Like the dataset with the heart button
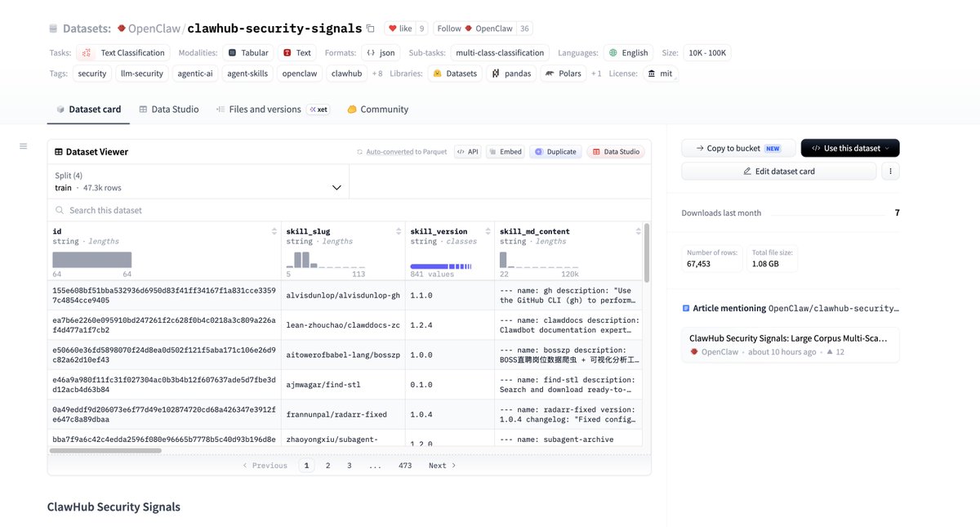Image resolution: width=980 pixels, height=527 pixels. (x=400, y=28)
